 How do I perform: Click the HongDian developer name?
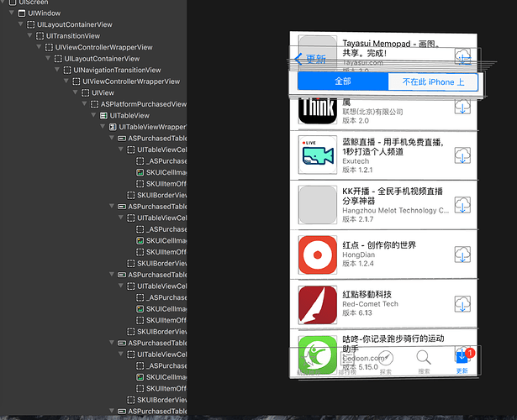359,255
